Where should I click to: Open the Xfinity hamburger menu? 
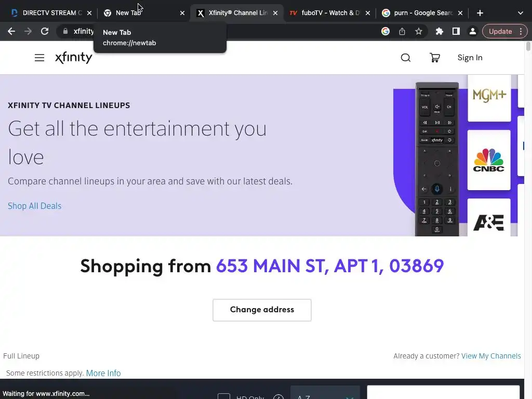tap(39, 58)
